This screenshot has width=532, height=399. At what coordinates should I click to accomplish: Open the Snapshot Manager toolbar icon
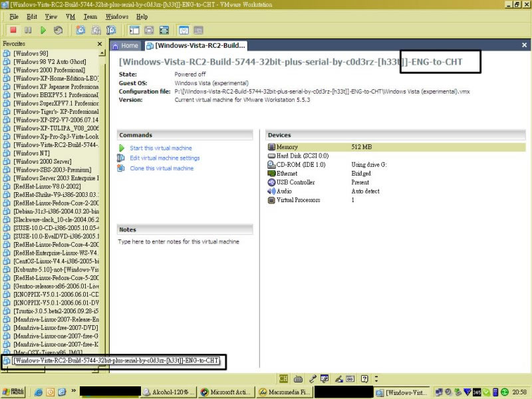(111, 30)
